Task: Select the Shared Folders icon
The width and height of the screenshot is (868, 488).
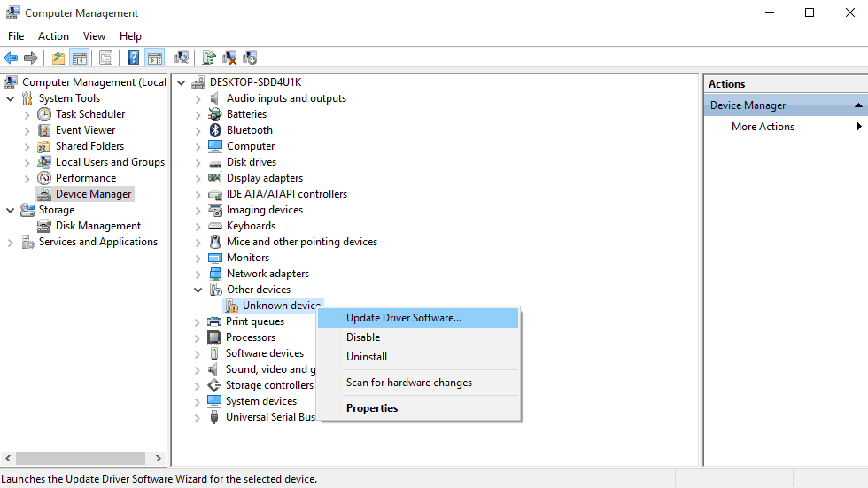Action: pyautogui.click(x=44, y=146)
